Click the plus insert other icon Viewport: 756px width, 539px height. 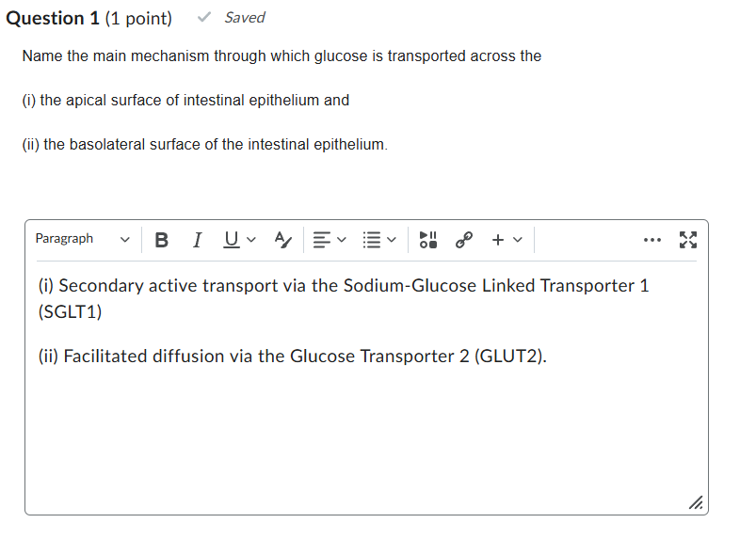click(x=498, y=239)
